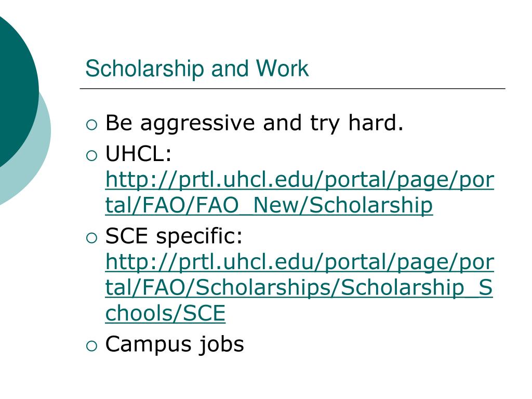Click the word 'try' in the first bullet

coord(325,124)
